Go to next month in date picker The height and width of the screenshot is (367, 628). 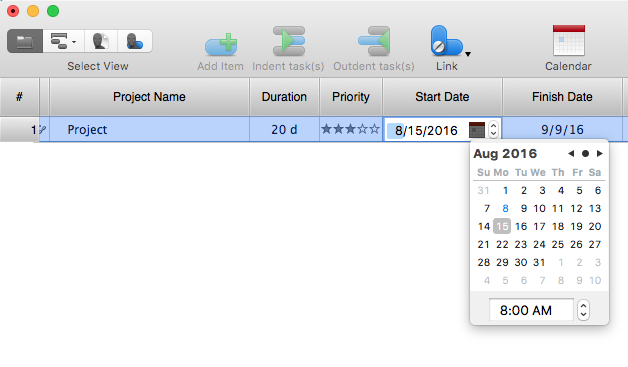click(x=600, y=153)
